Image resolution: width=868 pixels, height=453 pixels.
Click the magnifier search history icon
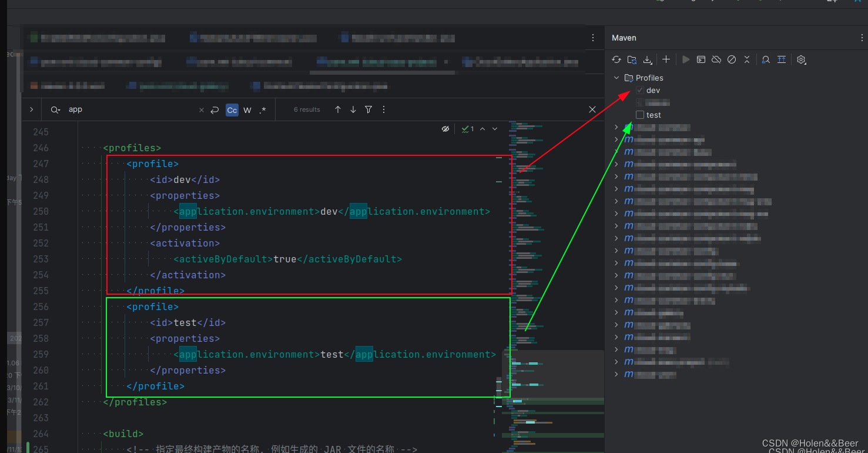(54, 109)
